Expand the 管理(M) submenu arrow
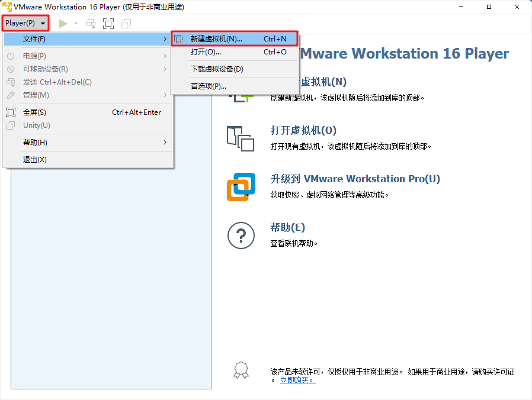Screen dimensions: 532x400 point(165,95)
